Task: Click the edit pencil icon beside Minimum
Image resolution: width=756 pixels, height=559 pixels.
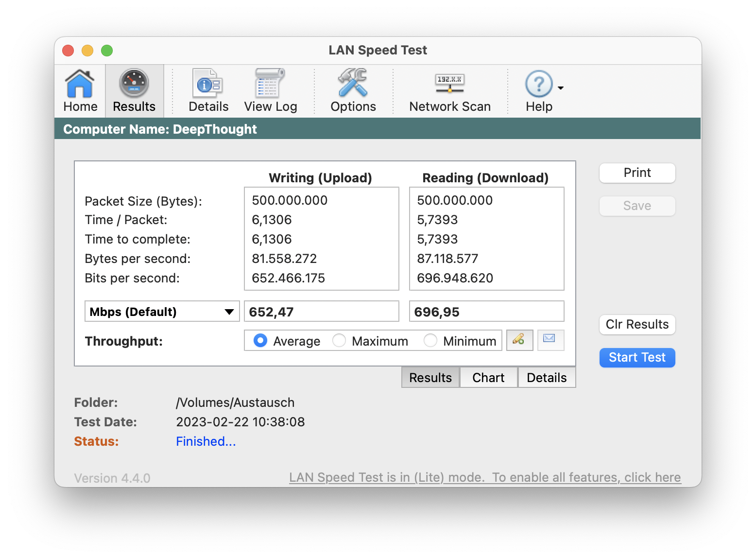Action: (519, 340)
